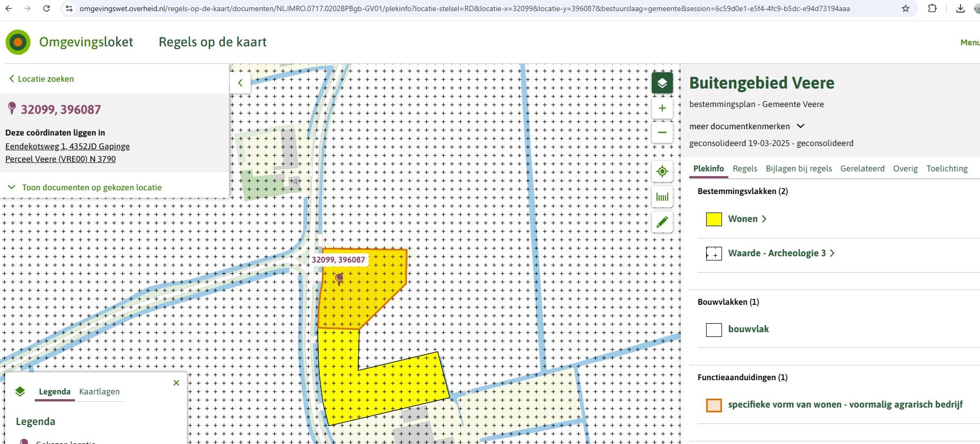The height and width of the screenshot is (444, 980).
Task: Click the browser address bar URL
Action: pyautogui.click(x=464, y=8)
